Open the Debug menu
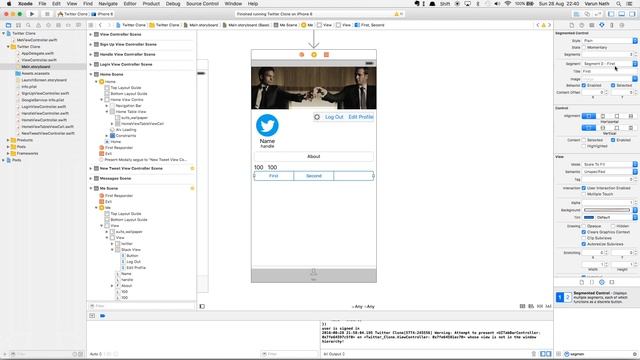 coord(173,4)
